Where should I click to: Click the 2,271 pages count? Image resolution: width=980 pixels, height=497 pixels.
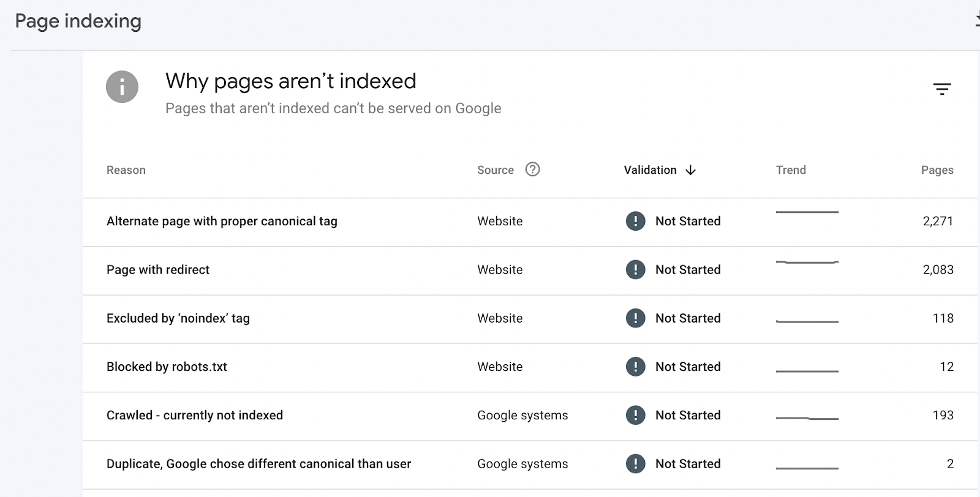coord(938,221)
